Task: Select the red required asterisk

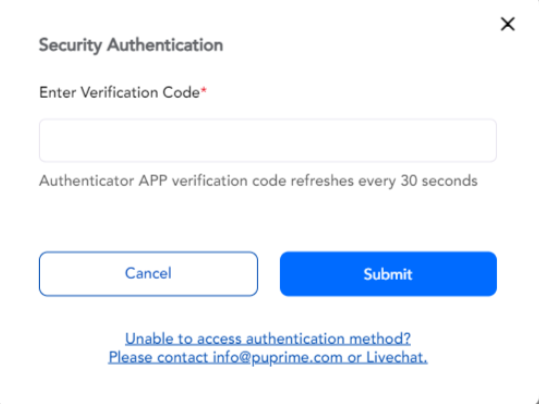Action: coord(204,90)
